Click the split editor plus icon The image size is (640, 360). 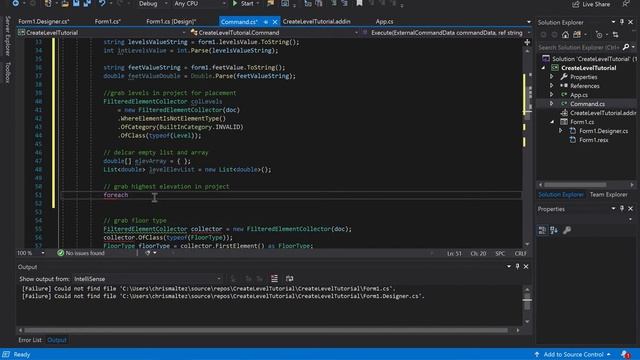pyautogui.click(x=527, y=42)
